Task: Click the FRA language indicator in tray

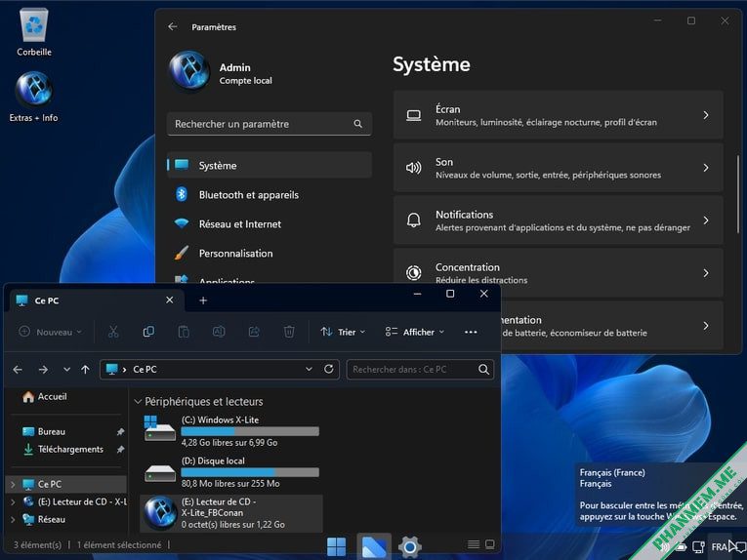Action: (720, 546)
